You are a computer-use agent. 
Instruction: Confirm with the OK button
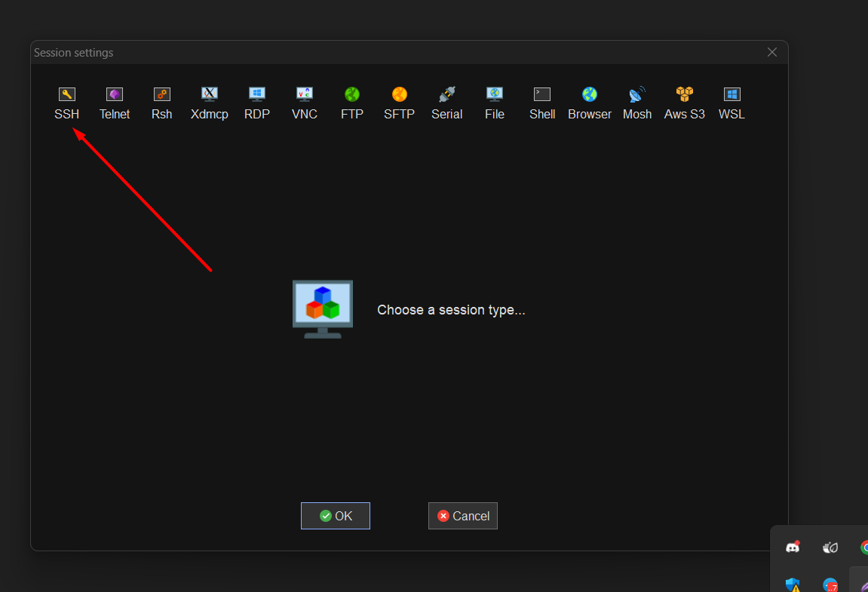click(336, 516)
